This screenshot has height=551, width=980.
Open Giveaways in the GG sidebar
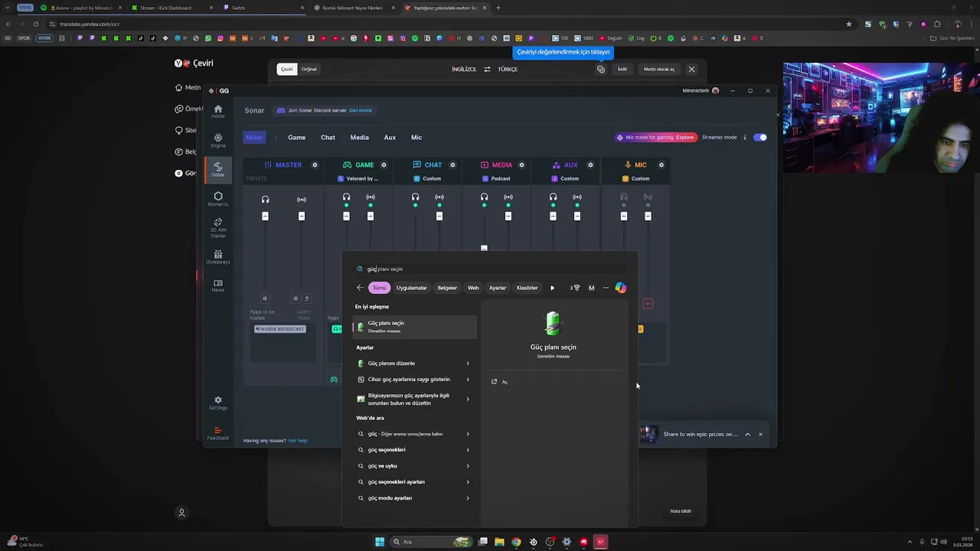point(218,257)
